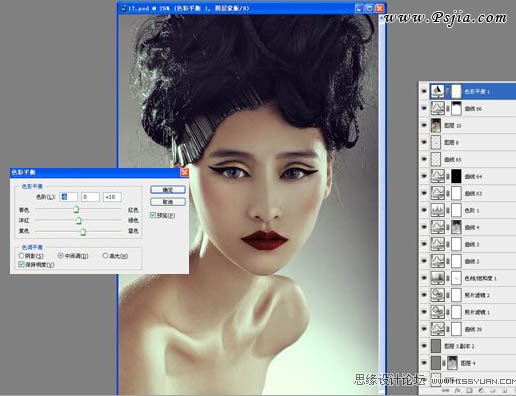The width and height of the screenshot is (516, 396).
Task: Select the 图层 4 layer name
Action: pos(468,363)
